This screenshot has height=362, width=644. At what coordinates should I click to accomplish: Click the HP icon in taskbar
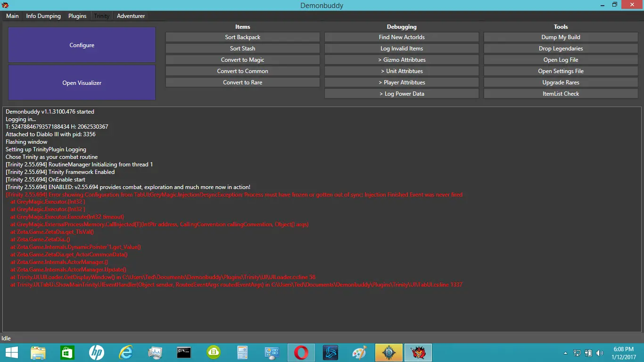click(97, 353)
